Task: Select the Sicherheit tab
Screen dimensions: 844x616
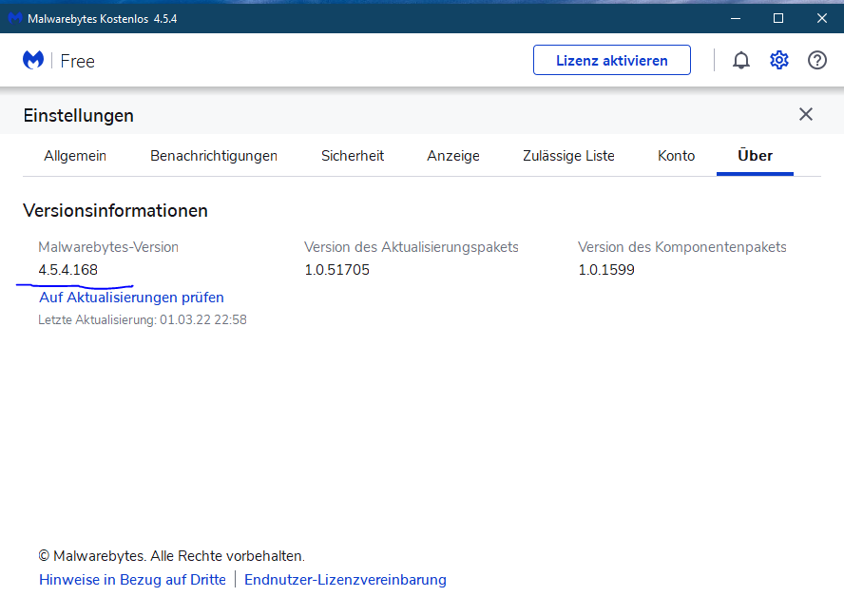Action: pyautogui.click(x=353, y=156)
